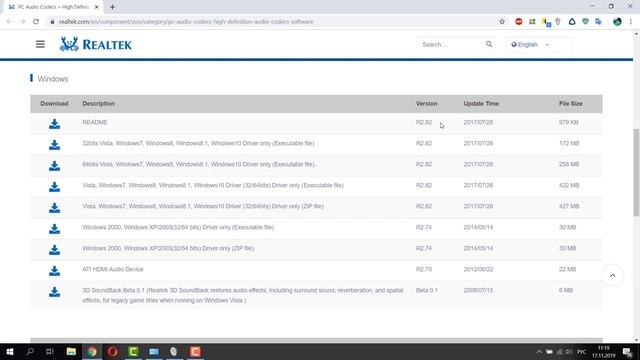
Task: Click the Update Time column header
Action: pyautogui.click(x=481, y=104)
